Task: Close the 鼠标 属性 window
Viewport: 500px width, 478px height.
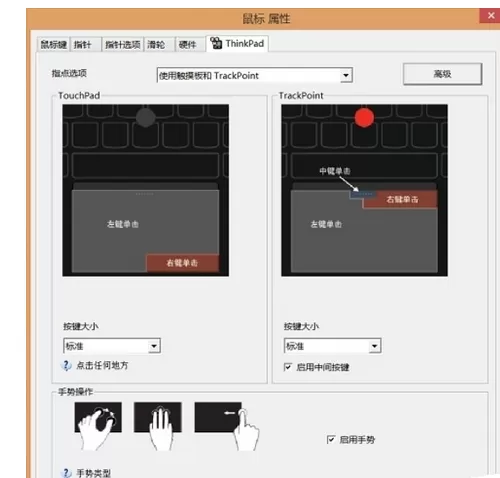Action: click(x=490, y=16)
